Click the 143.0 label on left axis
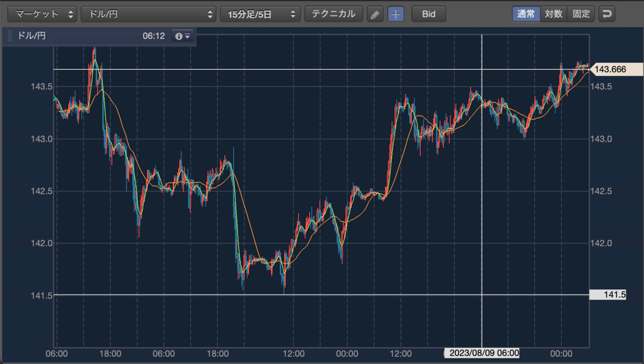Viewport: 644px width, 364px height. [41, 139]
